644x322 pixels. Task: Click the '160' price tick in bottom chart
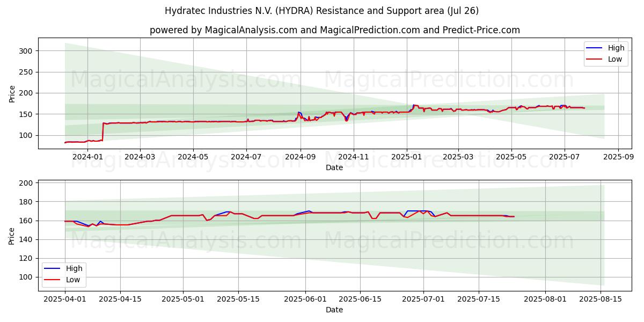pos(27,221)
